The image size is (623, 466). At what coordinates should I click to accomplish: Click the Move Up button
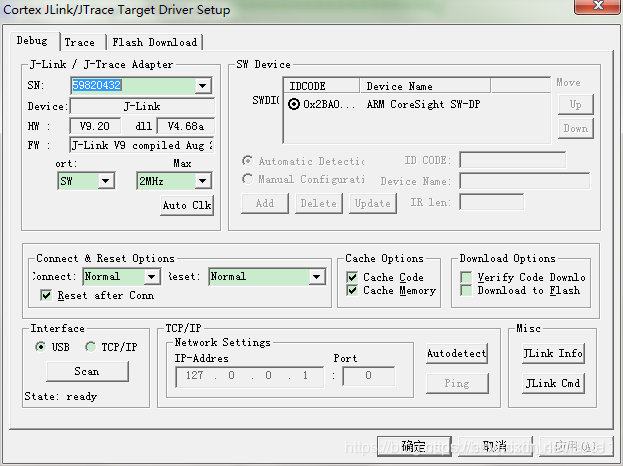[576, 104]
